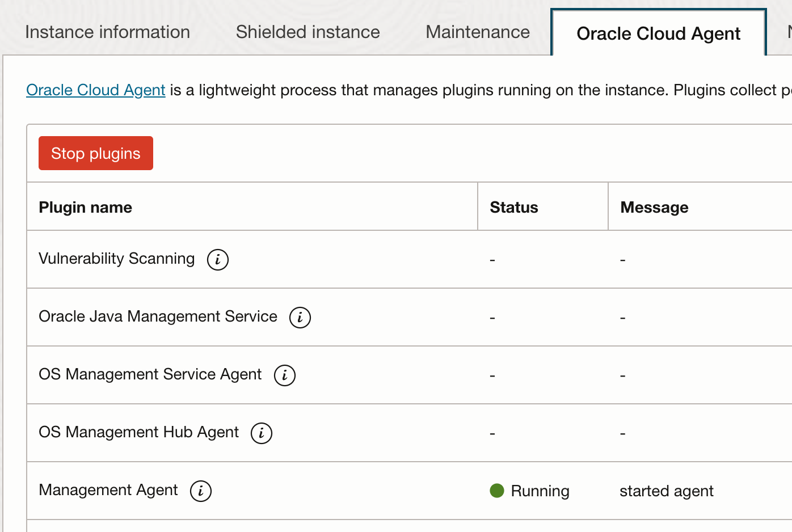Click the Status column header
This screenshot has width=792, height=532.
[x=514, y=208]
